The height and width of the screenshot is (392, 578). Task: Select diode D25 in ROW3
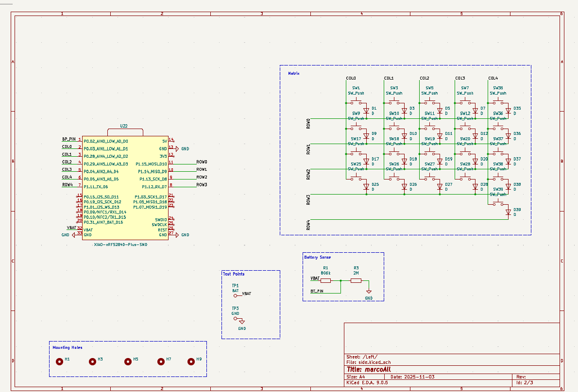coord(366,187)
